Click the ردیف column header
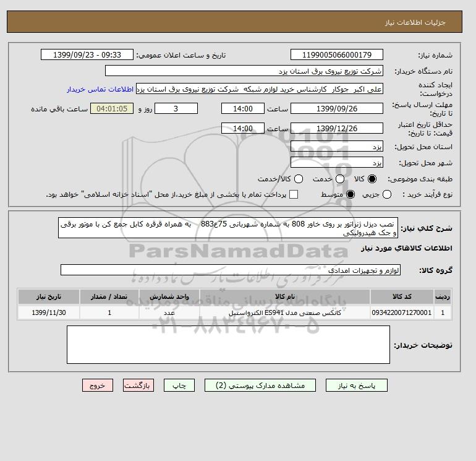The width and height of the screenshot is (476, 461). 443,296
